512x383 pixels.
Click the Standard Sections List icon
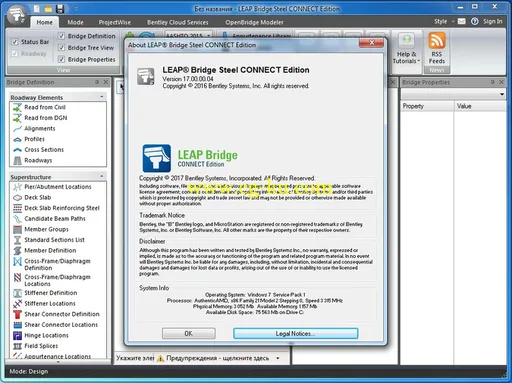[17, 240]
